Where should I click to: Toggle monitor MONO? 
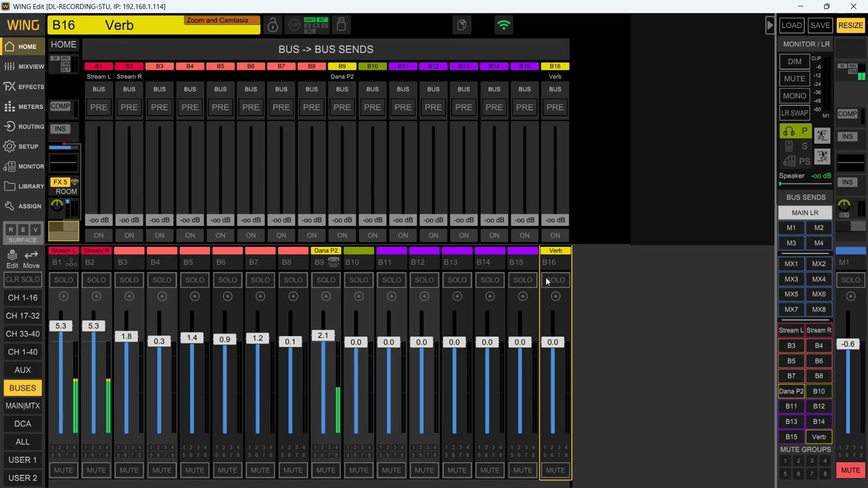tap(795, 96)
